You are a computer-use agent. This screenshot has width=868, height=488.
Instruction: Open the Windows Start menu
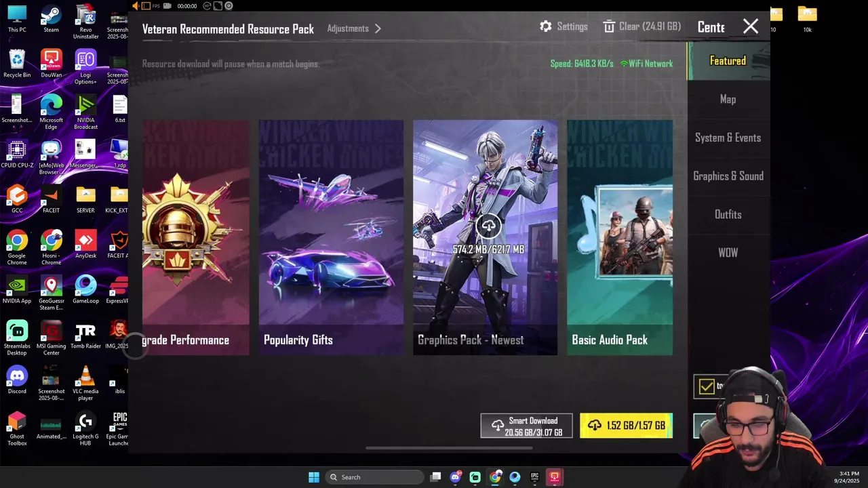point(313,477)
